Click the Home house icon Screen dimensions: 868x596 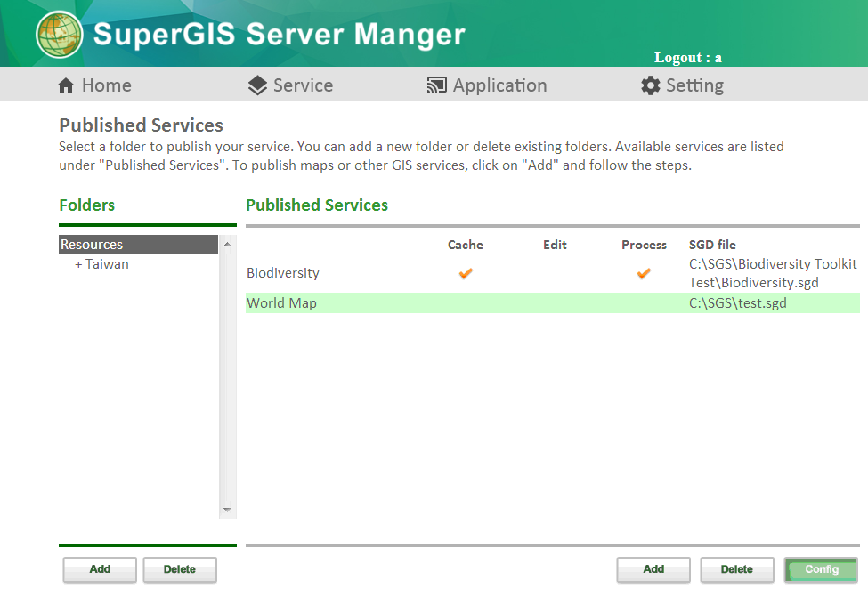tap(66, 85)
